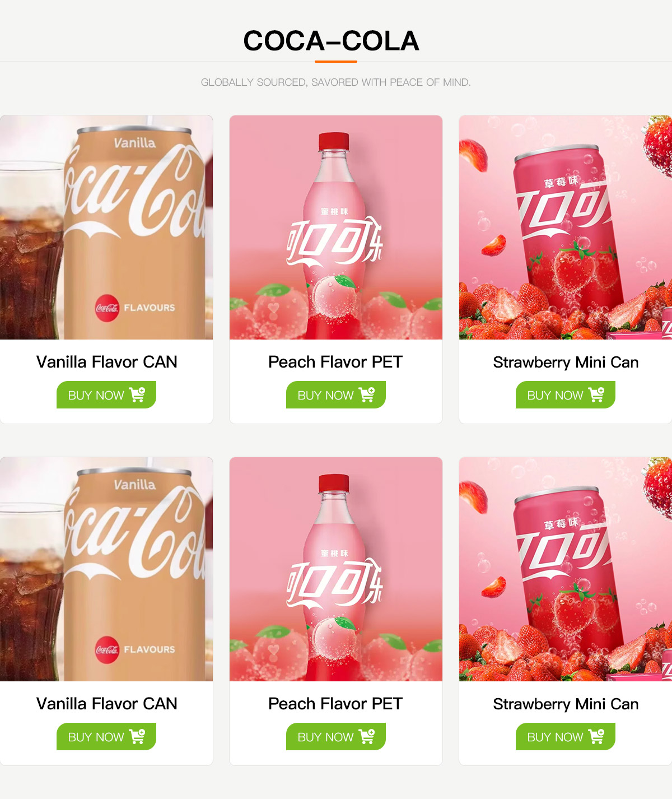This screenshot has width=672, height=799.
Task: Click the cart icon under bottom-row Vanilla Flavor CAN
Action: (x=137, y=736)
